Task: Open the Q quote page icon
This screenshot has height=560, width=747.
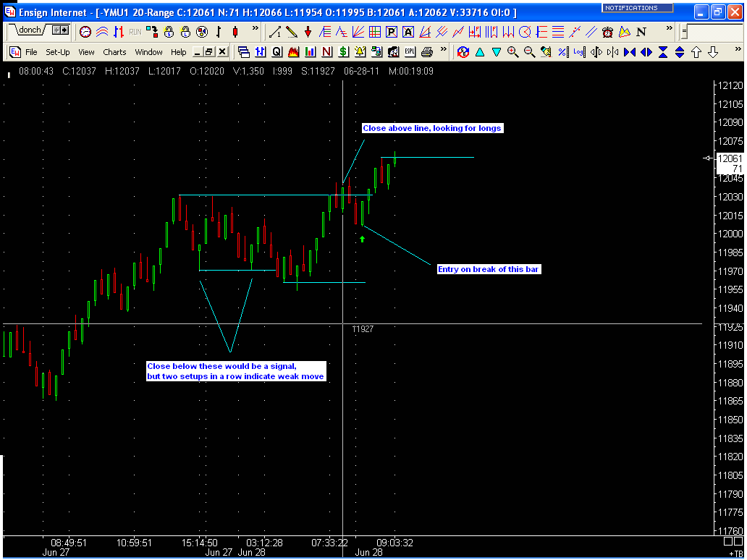Action: (x=277, y=52)
